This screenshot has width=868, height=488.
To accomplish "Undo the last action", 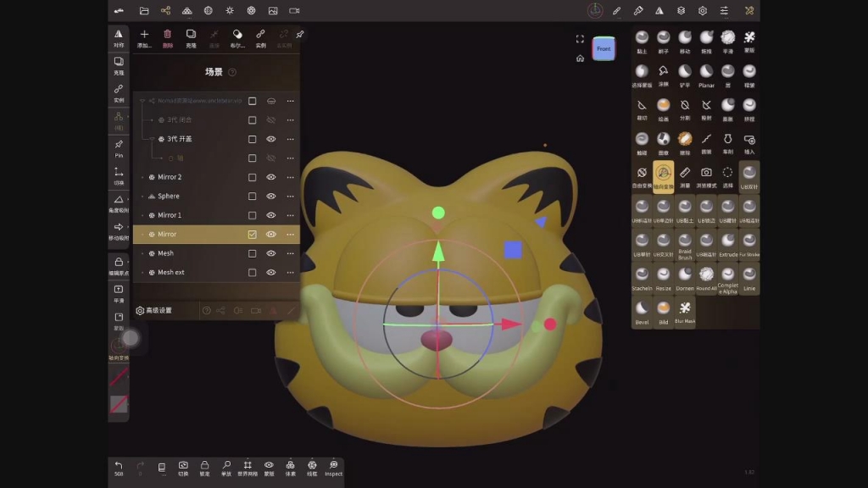I will (x=119, y=468).
